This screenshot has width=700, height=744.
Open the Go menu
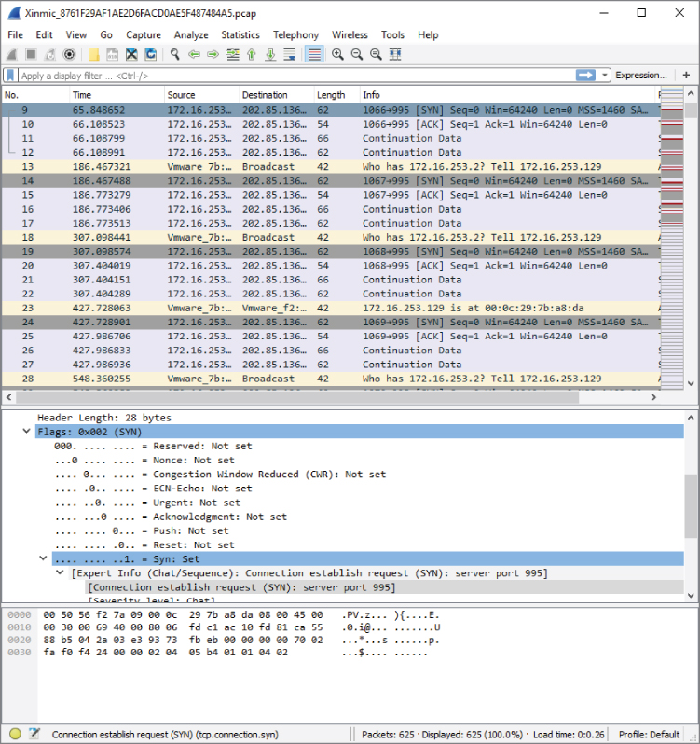pos(106,35)
